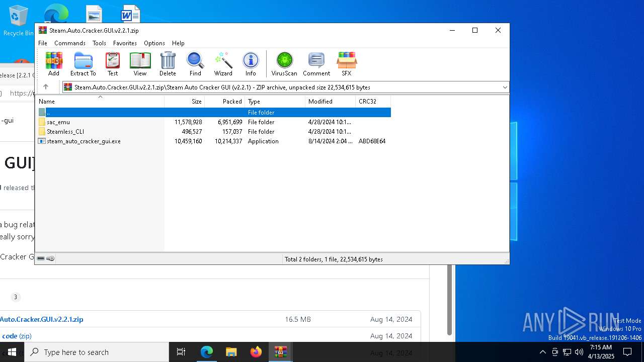The width and height of the screenshot is (644, 362).
Task: Click the Delete trash can icon
Action: click(168, 64)
